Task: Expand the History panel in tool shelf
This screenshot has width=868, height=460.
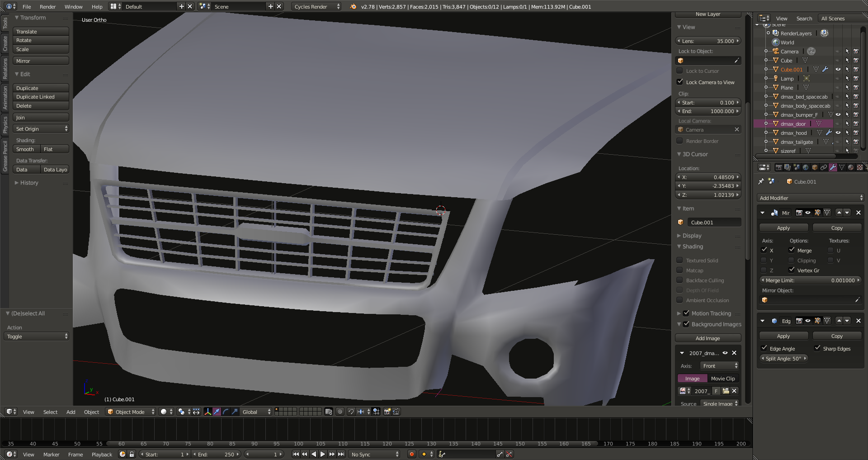Action: [29, 183]
